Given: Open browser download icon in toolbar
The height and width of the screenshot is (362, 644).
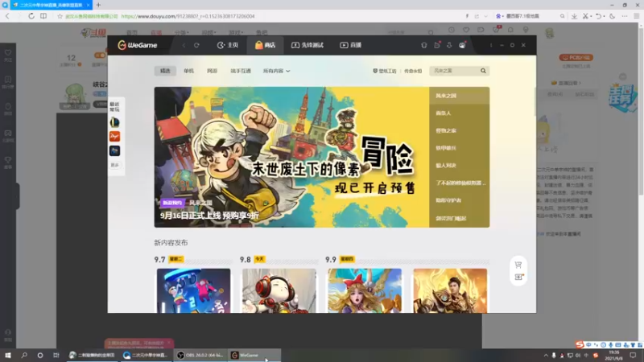Looking at the screenshot, I should [x=574, y=16].
